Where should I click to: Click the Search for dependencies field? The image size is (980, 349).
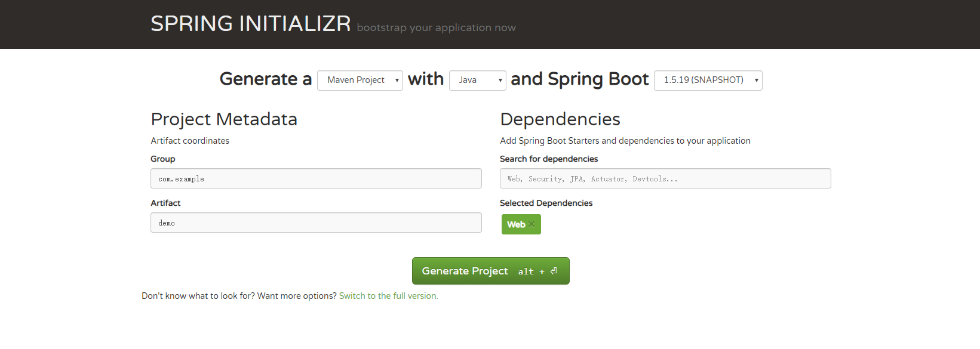pyautogui.click(x=665, y=178)
